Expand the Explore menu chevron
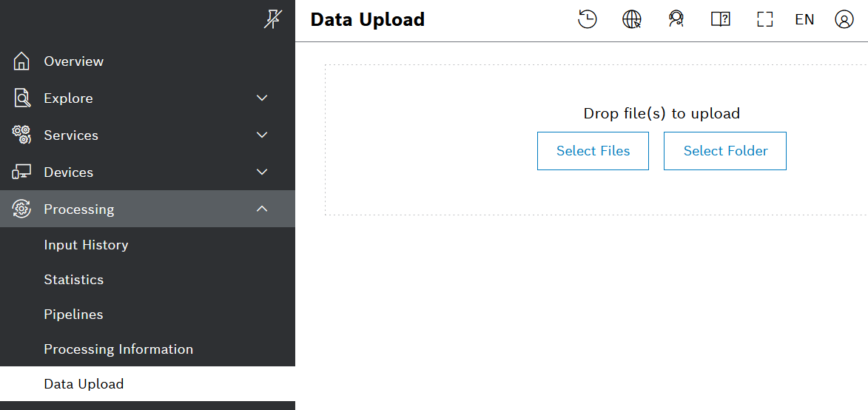The image size is (868, 410). pos(262,98)
